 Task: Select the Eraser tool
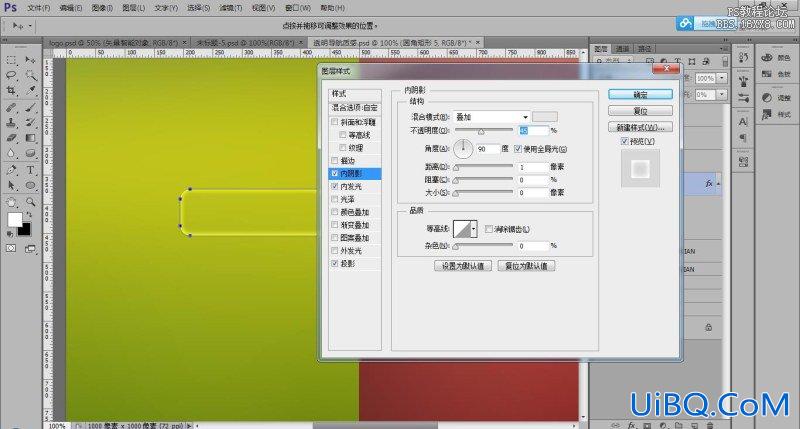tap(11, 138)
